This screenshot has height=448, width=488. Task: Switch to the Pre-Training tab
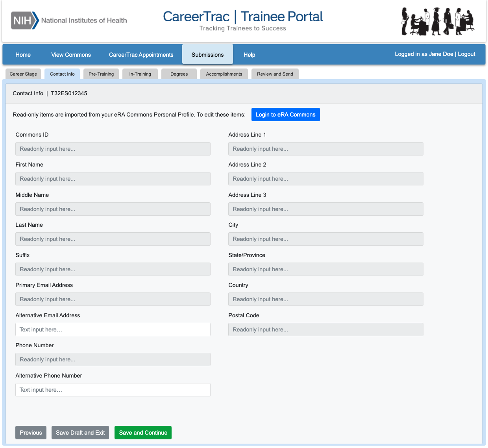click(x=101, y=74)
